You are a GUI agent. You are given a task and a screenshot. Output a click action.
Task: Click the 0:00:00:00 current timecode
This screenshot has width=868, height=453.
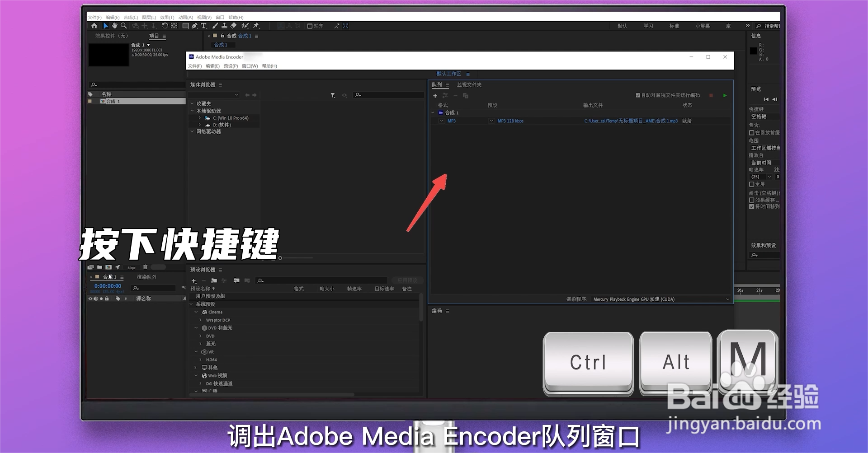coord(108,286)
